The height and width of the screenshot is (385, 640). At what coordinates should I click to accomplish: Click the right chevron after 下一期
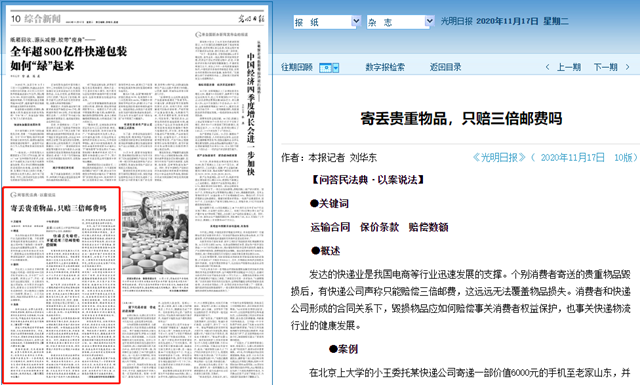pyautogui.click(x=627, y=67)
